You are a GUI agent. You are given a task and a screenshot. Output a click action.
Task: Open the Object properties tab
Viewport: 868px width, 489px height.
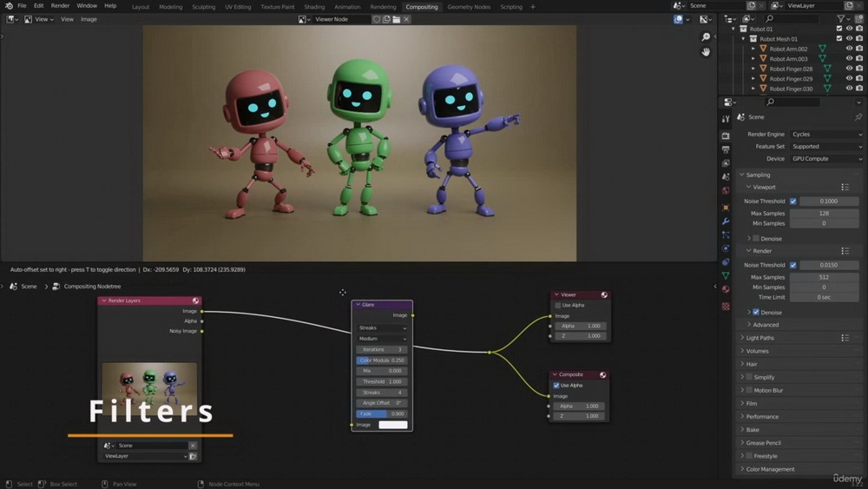(726, 207)
